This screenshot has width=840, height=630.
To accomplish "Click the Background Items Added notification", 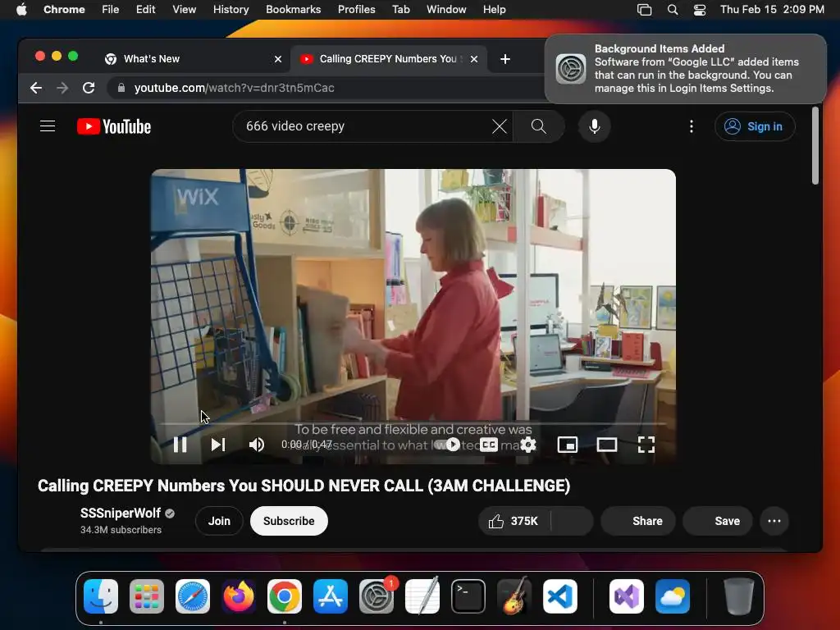I will 686,69.
